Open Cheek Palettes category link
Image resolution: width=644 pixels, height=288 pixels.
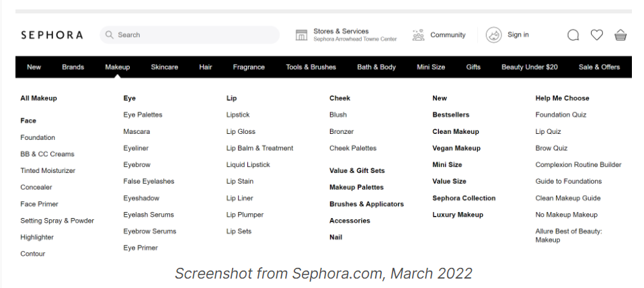[x=353, y=148]
